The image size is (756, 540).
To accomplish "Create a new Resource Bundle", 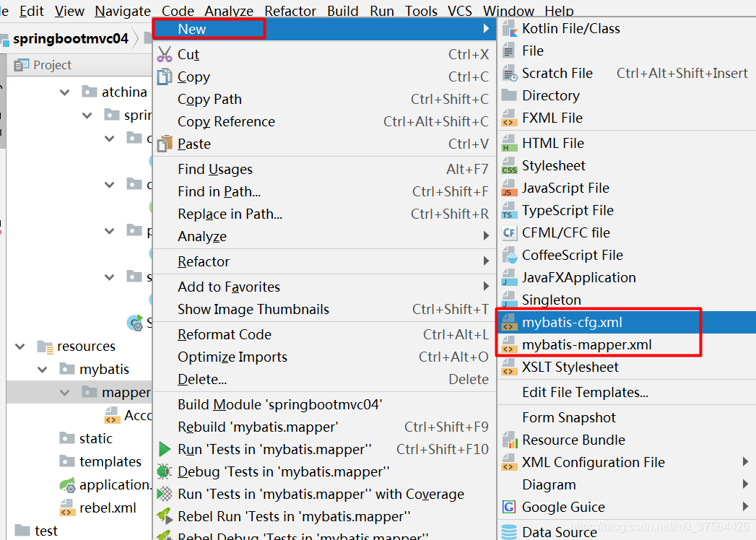I will [568, 439].
